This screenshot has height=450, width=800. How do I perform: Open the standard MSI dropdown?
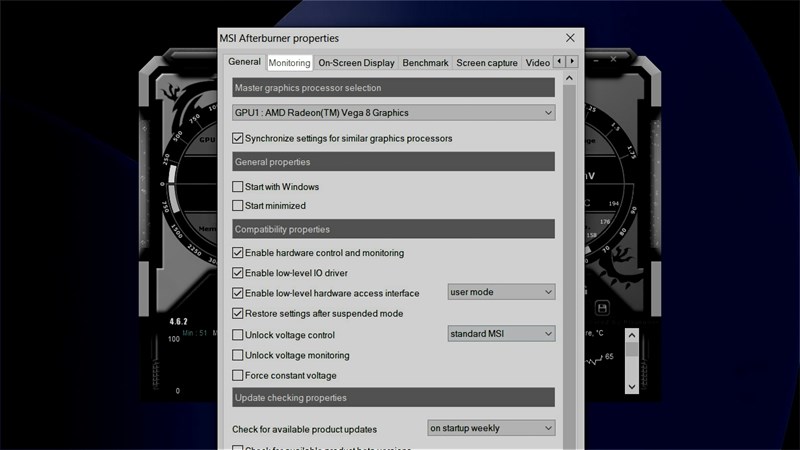tap(501, 334)
